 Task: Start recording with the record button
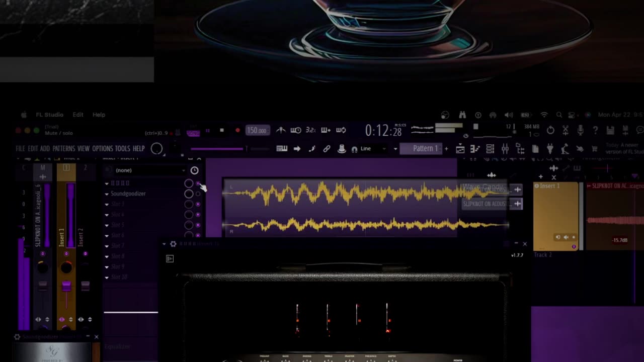pos(237,131)
